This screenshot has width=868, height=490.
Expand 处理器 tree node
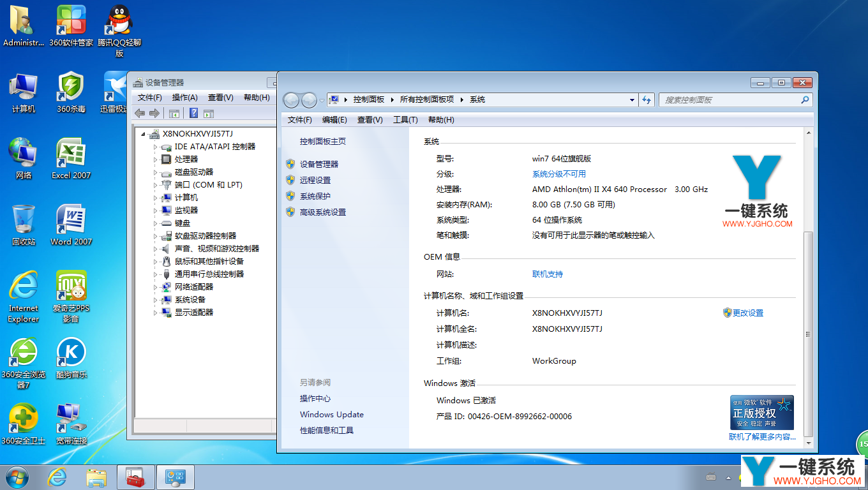tap(155, 160)
